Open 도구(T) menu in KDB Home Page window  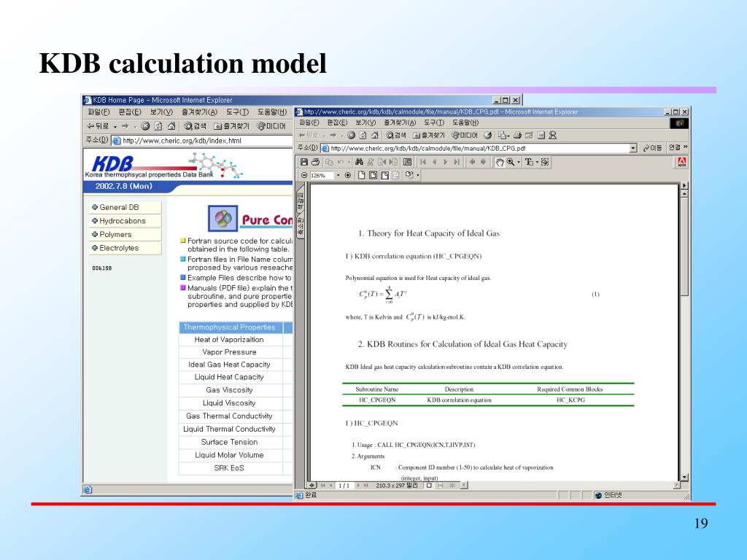click(237, 112)
